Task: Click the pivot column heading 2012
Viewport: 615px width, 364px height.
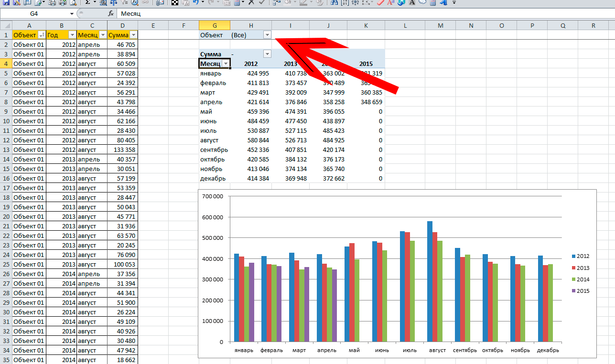Action: (x=251, y=64)
